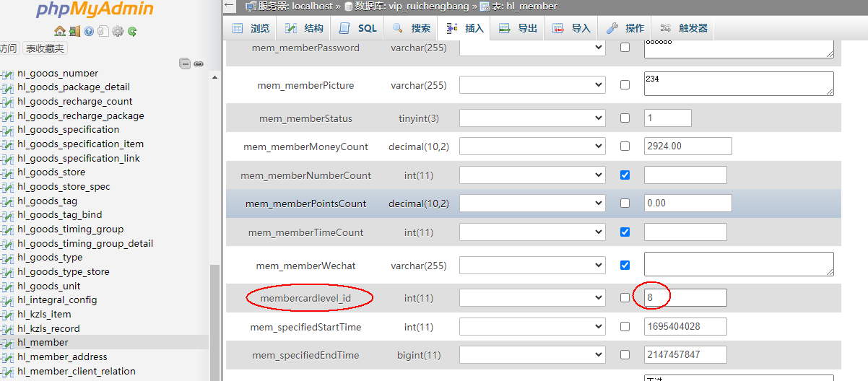
Task: Enable Null checkbox for mem_memberStatus
Action: click(x=625, y=118)
